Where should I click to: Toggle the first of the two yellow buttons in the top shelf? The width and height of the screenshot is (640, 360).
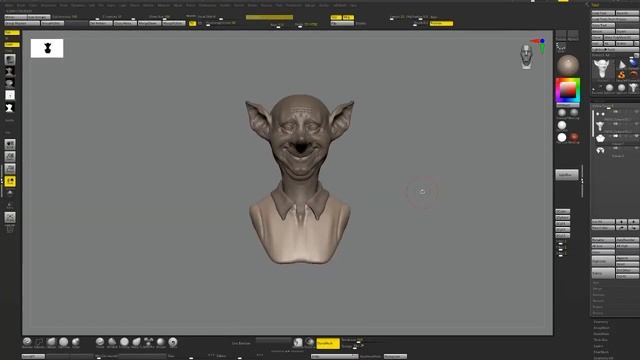(x=336, y=18)
